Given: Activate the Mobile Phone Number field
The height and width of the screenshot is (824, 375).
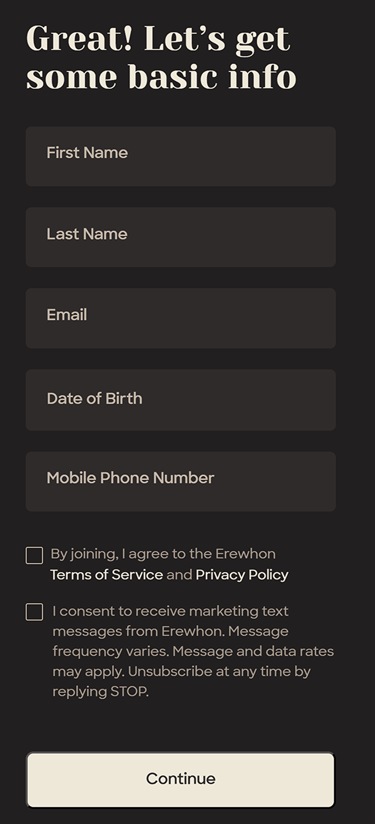Looking at the screenshot, I should (x=181, y=481).
